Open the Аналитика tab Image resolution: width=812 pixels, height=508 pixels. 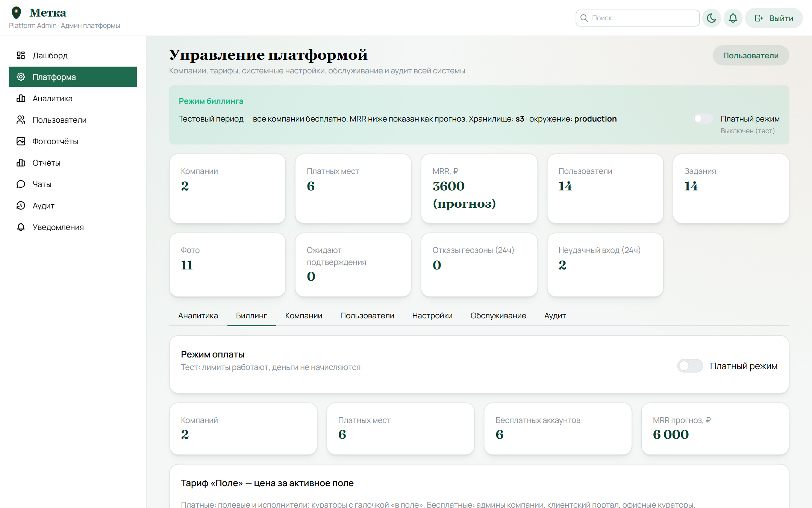pos(198,316)
